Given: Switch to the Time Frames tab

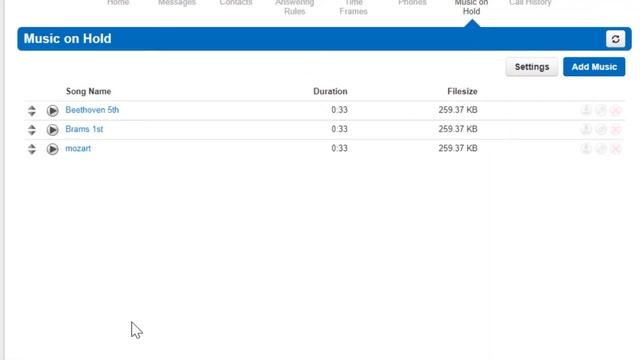Looking at the screenshot, I should [x=353, y=7].
